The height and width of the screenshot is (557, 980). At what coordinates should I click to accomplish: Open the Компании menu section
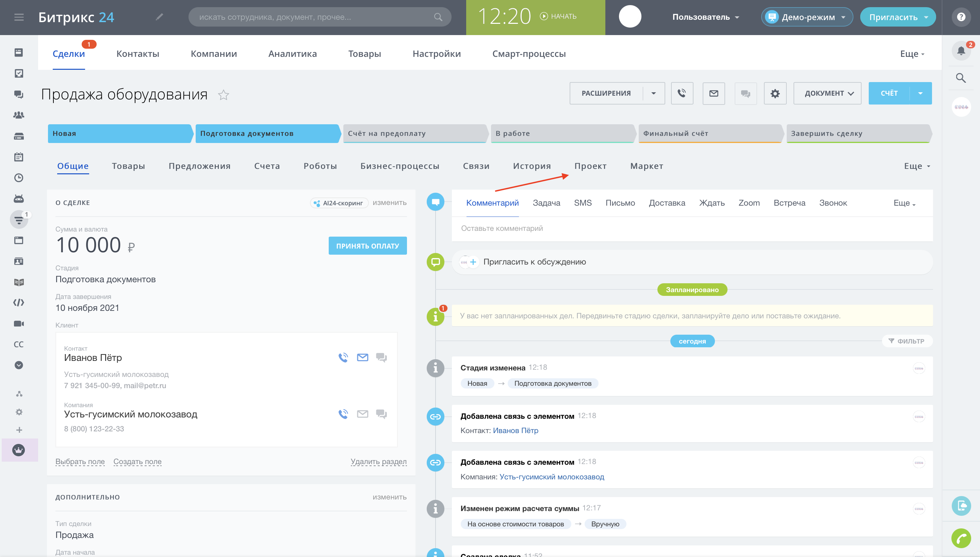coord(214,54)
